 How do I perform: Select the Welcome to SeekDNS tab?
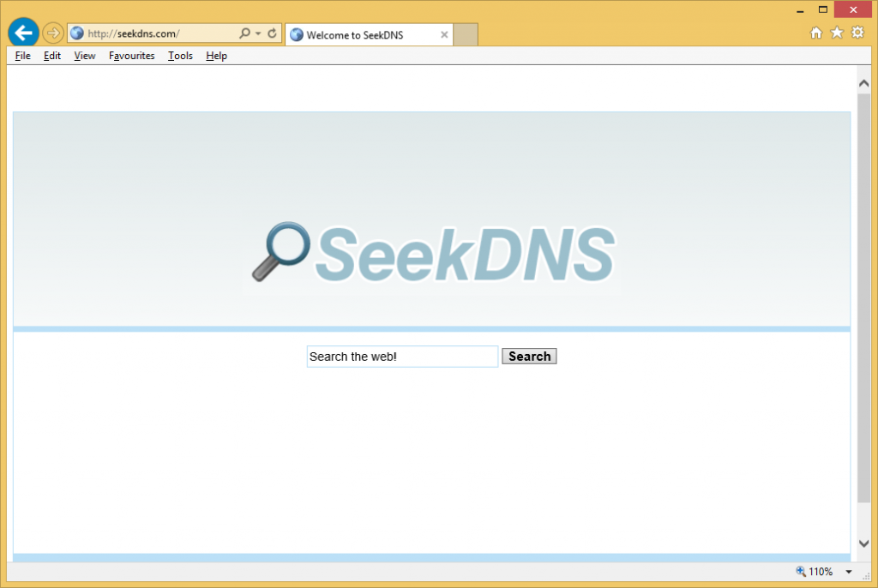[x=369, y=35]
